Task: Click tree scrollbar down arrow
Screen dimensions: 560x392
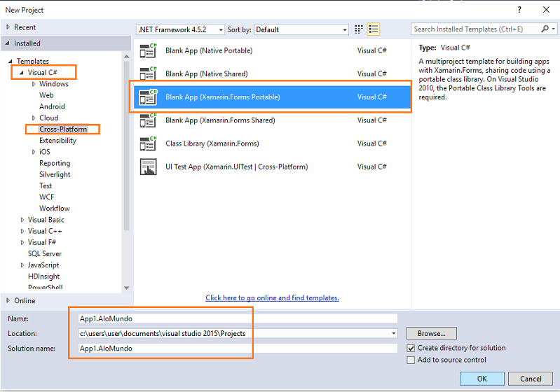Action: pos(126,288)
